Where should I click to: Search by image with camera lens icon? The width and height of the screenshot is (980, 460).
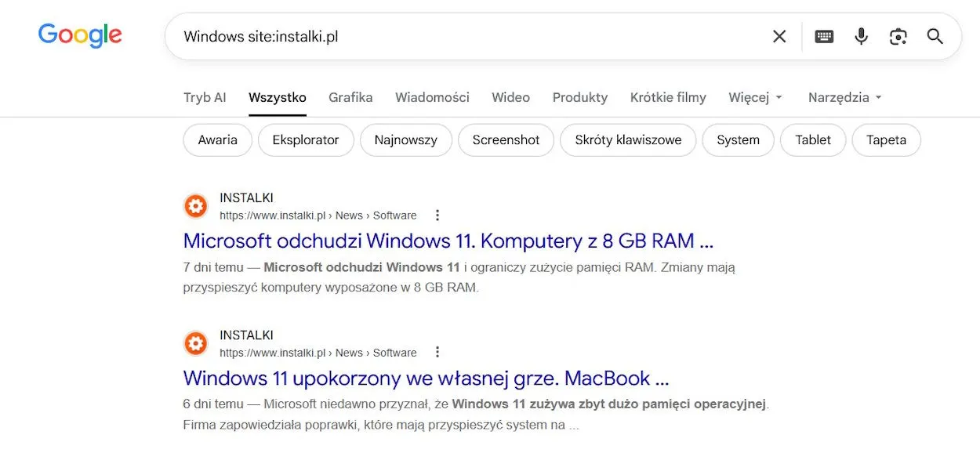(x=898, y=36)
